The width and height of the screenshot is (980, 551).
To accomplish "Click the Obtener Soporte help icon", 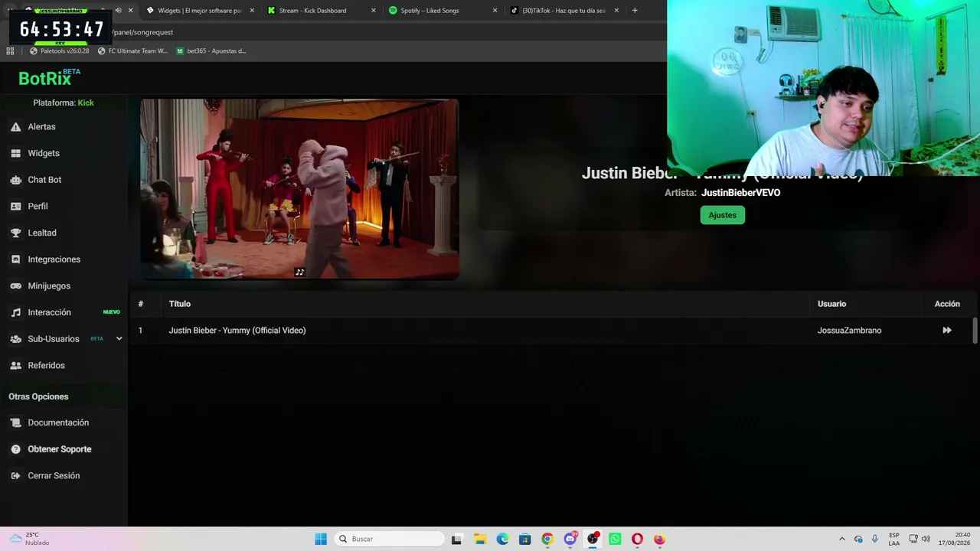I will 15,449.
